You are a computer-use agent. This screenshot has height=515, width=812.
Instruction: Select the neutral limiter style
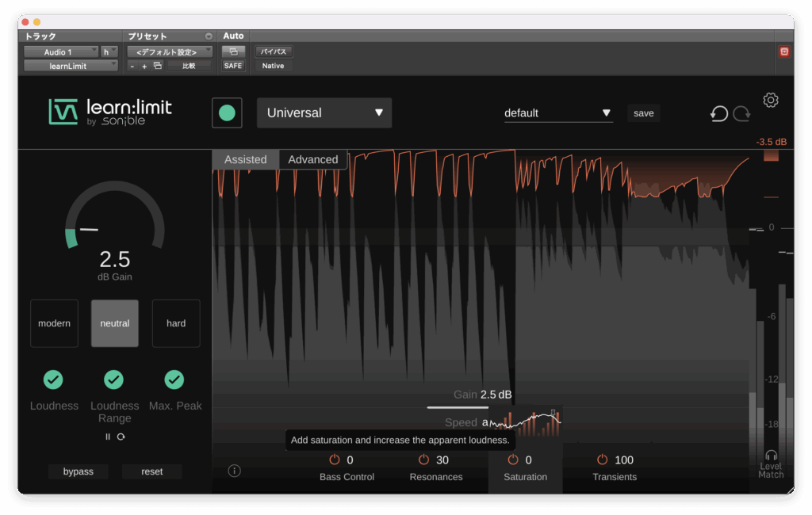click(x=115, y=323)
